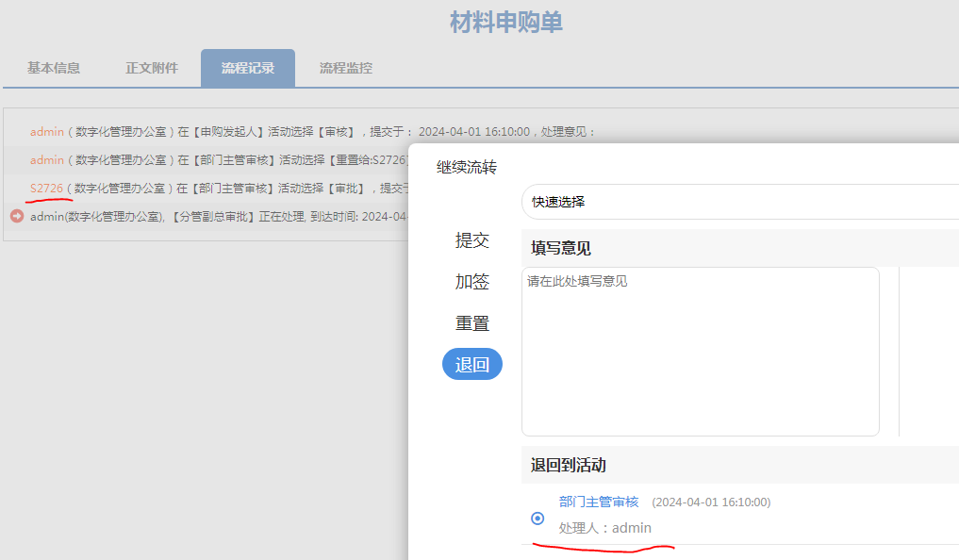Click the 填写意见 section header

(561, 248)
